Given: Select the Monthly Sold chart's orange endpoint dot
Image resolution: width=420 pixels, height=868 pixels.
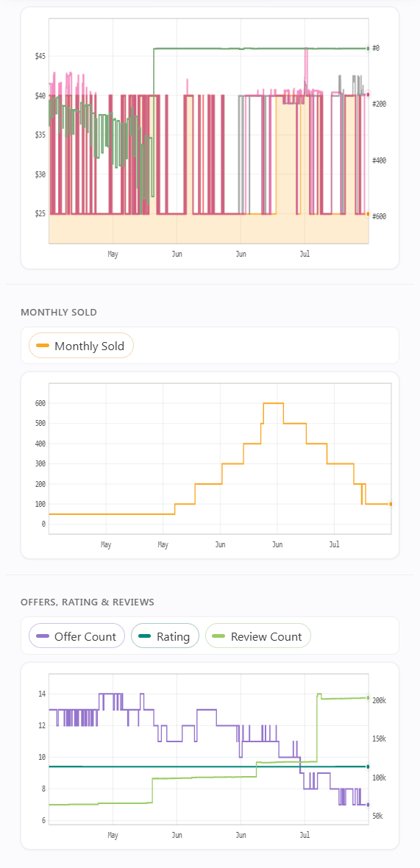Looking at the screenshot, I should point(391,504).
